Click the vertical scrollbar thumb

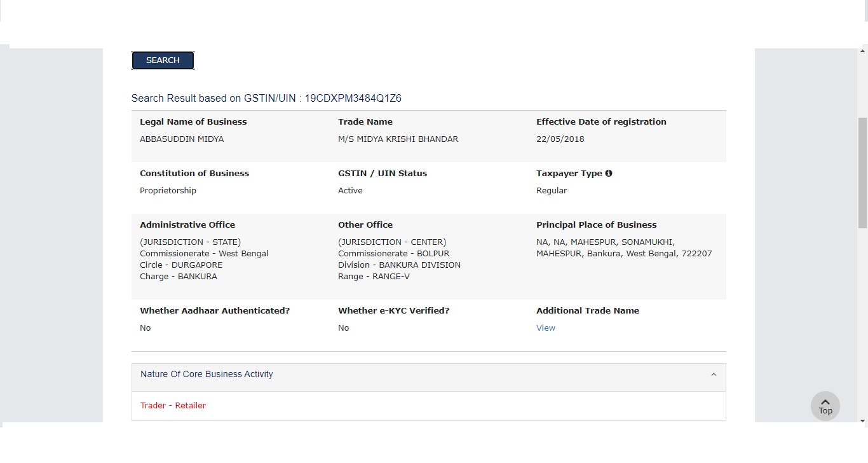(863, 172)
